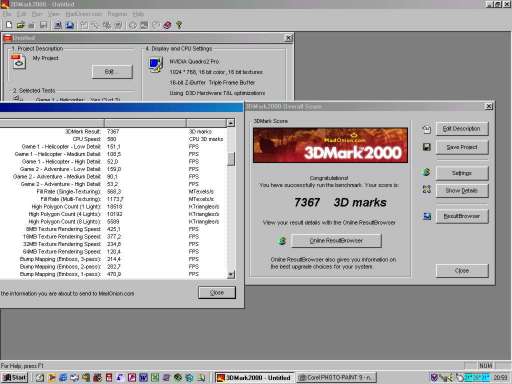Launch Word from the quick launch W icon
Screen dimensions: 512x384
pyautogui.click(x=143, y=377)
